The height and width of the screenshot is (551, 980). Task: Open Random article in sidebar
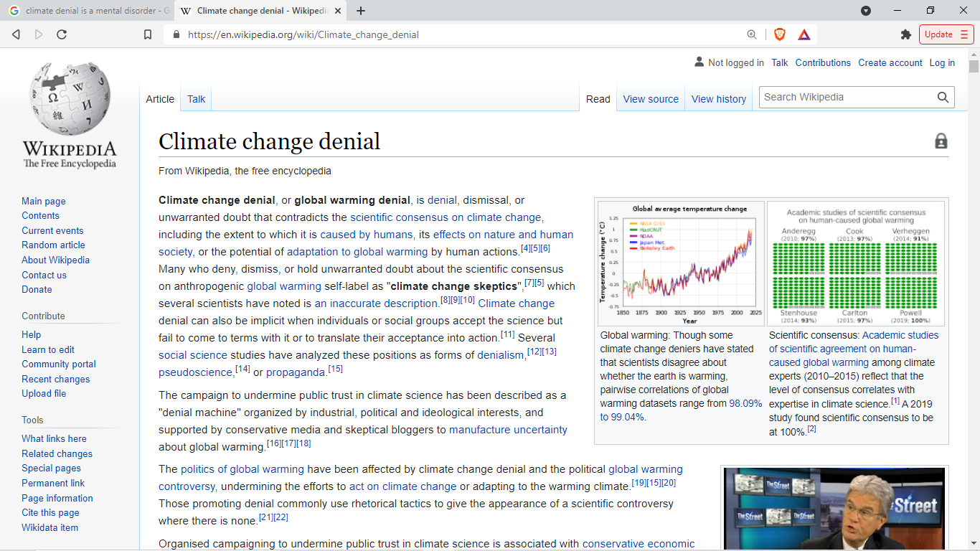tap(53, 245)
